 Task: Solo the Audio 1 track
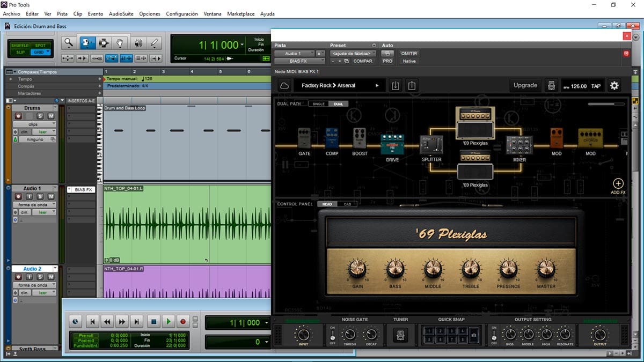point(40,196)
